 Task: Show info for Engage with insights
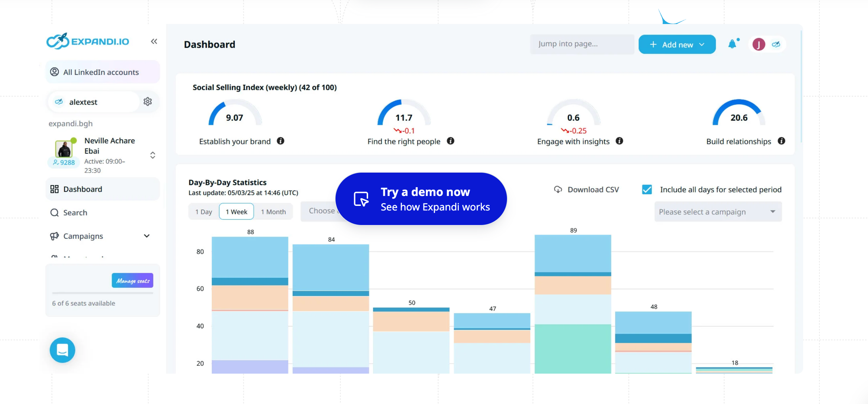click(x=619, y=141)
